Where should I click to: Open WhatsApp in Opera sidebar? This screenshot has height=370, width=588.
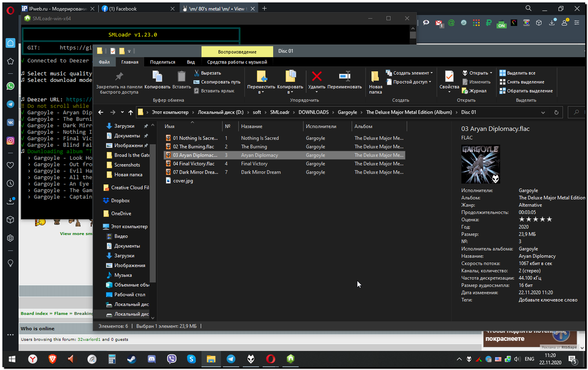(x=10, y=86)
